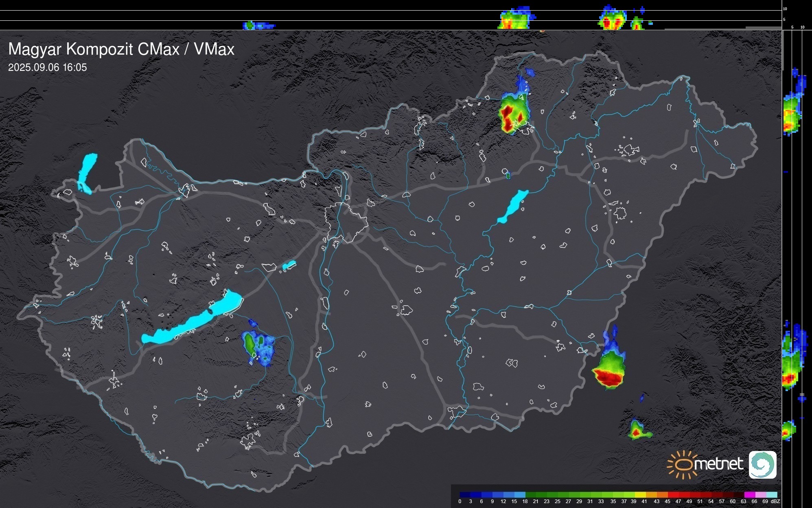Viewport: 812px width, 508px height.
Task: Click the large red storm cell southeast of border
Action: point(608,377)
